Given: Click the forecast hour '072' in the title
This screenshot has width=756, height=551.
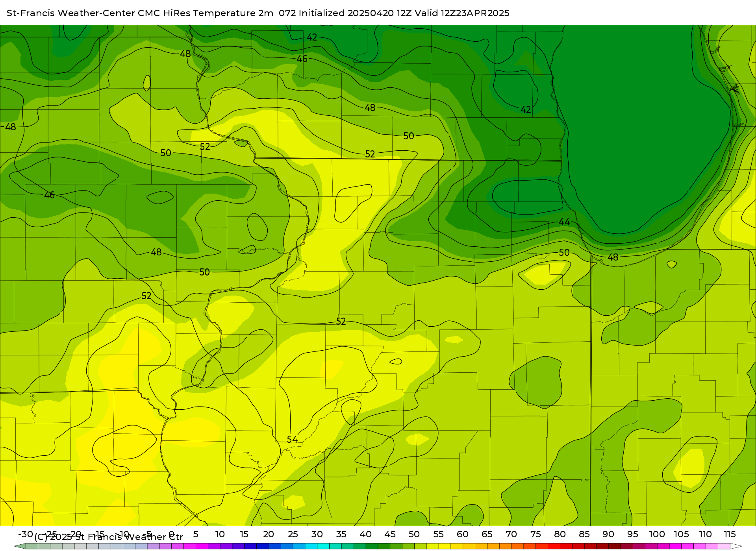Looking at the screenshot, I should click(x=287, y=13).
